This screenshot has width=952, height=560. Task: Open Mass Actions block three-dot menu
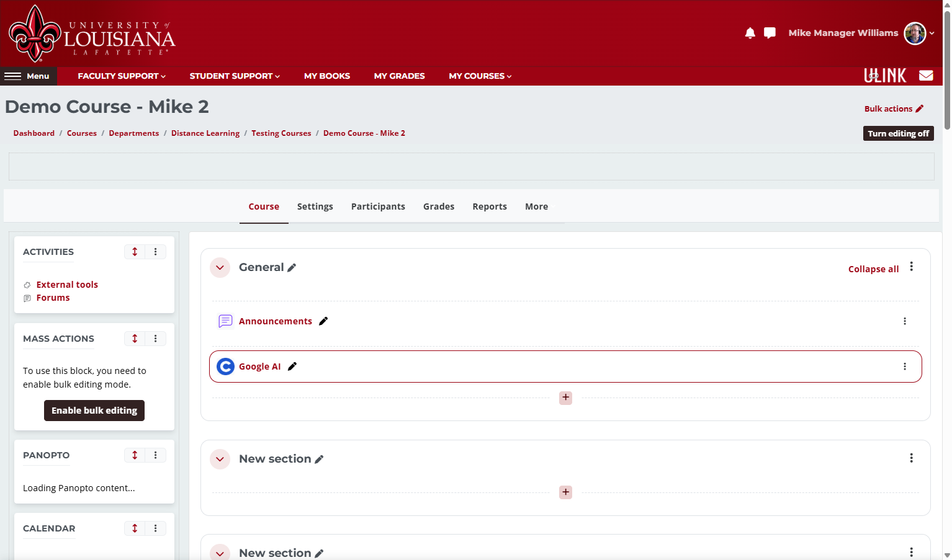(x=155, y=339)
